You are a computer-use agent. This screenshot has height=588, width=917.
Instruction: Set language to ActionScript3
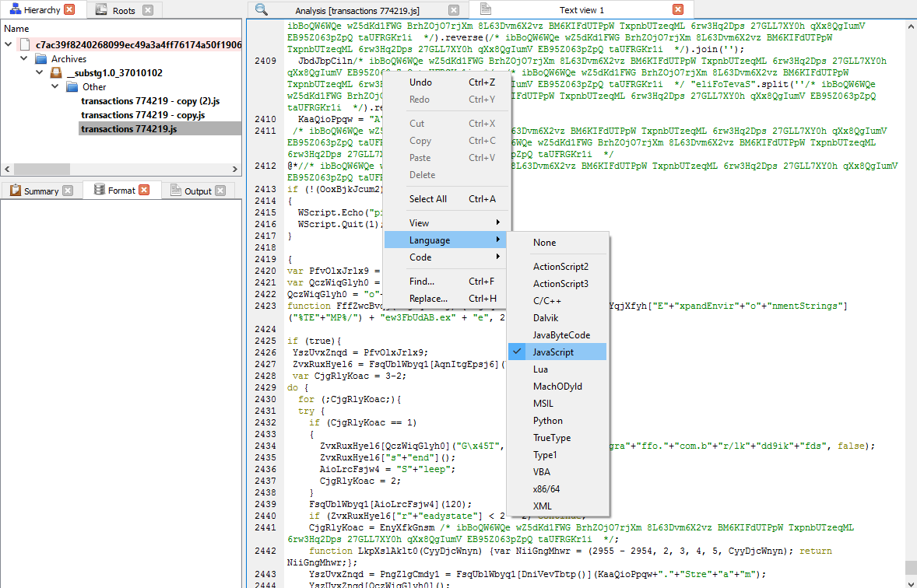[557, 283]
